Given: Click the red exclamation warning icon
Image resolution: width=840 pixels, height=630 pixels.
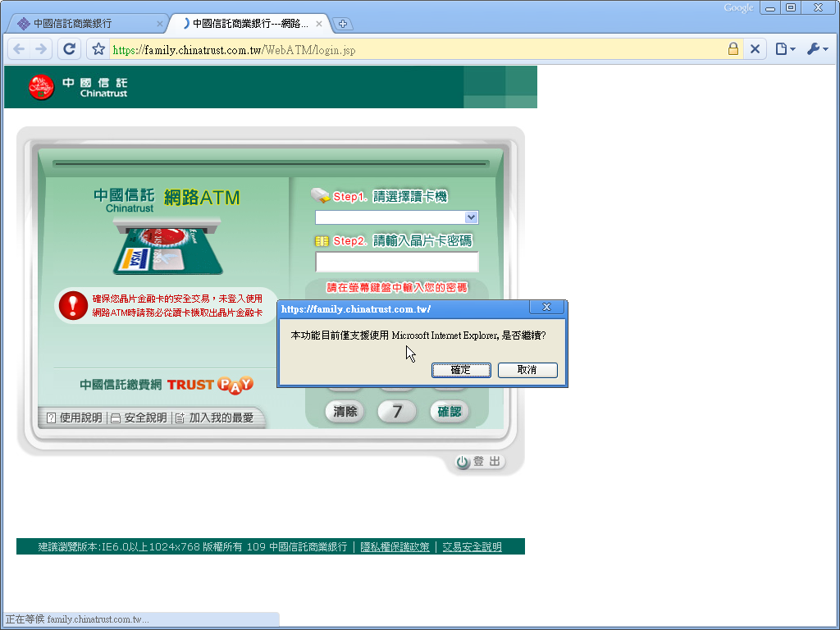Looking at the screenshot, I should pos(73,305).
